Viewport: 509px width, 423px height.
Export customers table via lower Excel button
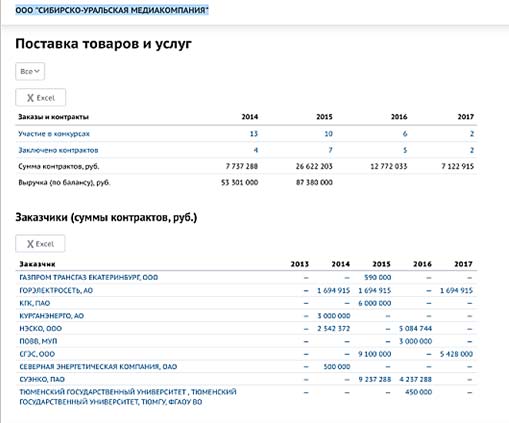tap(40, 244)
